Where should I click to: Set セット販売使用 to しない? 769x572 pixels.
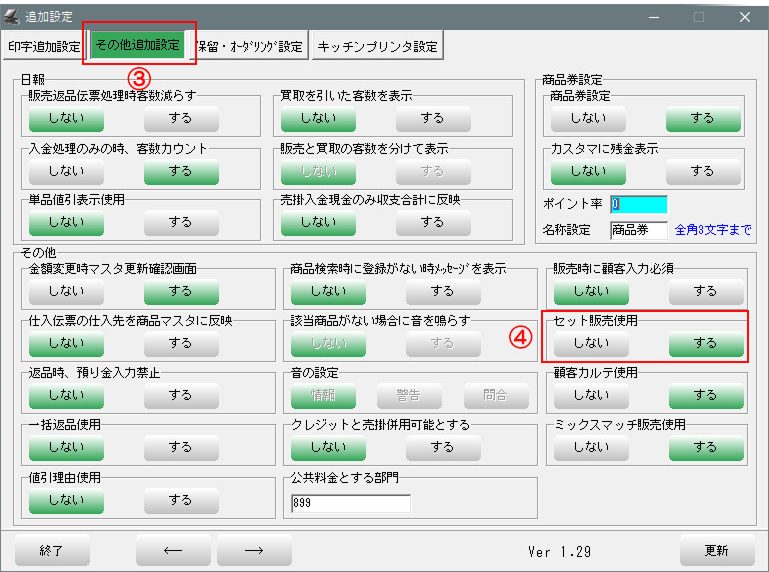pos(589,343)
